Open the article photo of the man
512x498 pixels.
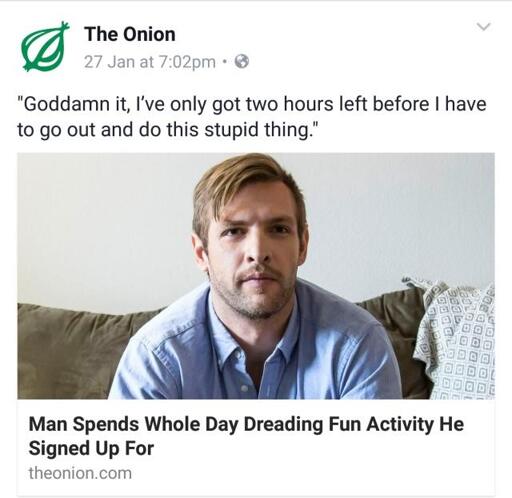[x=256, y=276]
